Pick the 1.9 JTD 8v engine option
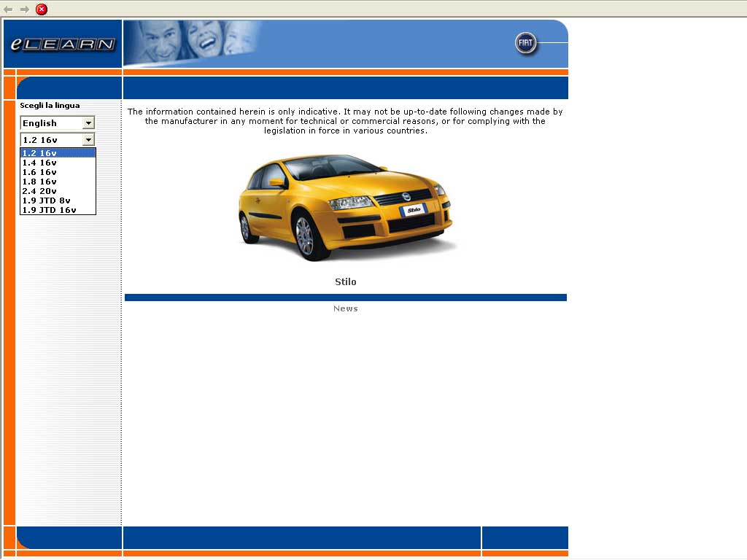This screenshot has height=560, width=747. (58, 201)
